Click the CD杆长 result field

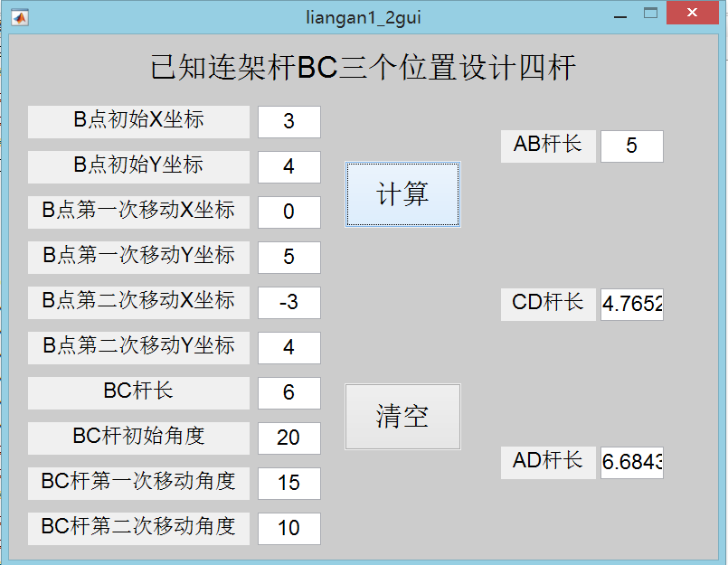pyautogui.click(x=632, y=304)
